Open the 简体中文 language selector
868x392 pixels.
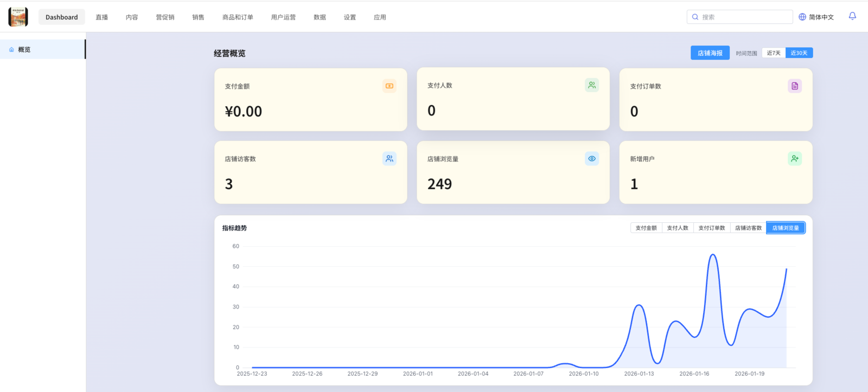[x=821, y=17]
